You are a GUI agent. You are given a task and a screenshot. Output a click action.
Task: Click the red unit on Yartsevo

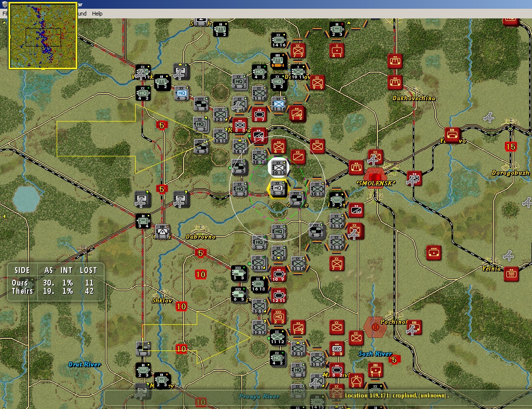[452, 135]
